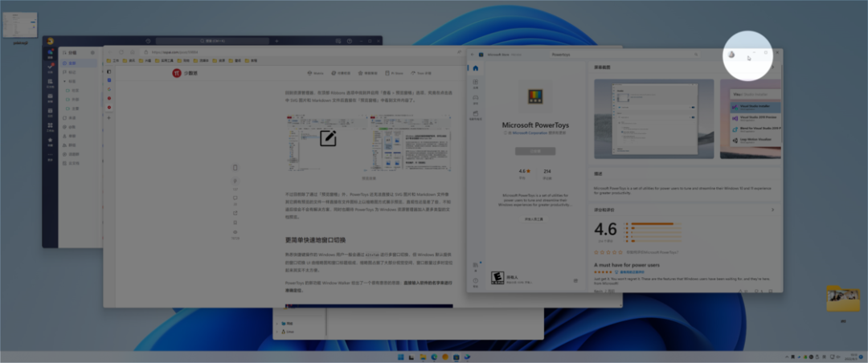868x363 pixels.
Task: Share PowerToys using the share icon
Action: click(575, 280)
